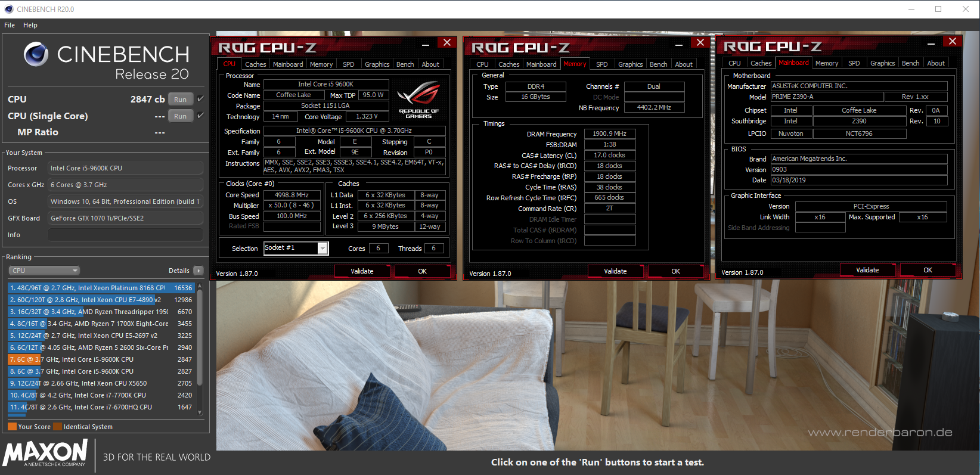Click the brown Identical System legend swatch
Image resolution: width=980 pixels, height=475 pixels.
[58, 427]
